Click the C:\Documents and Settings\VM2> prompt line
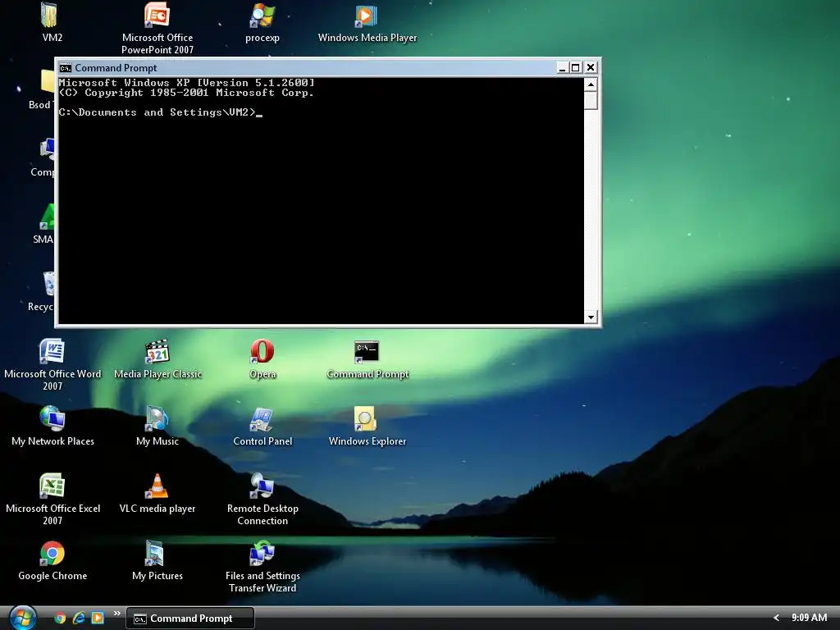The width and height of the screenshot is (840, 630). [160, 112]
